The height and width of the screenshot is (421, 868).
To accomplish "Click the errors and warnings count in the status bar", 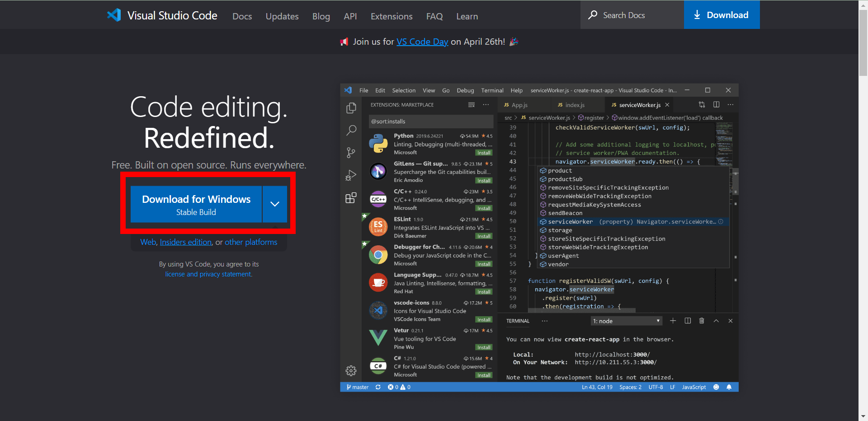I will tap(399, 387).
